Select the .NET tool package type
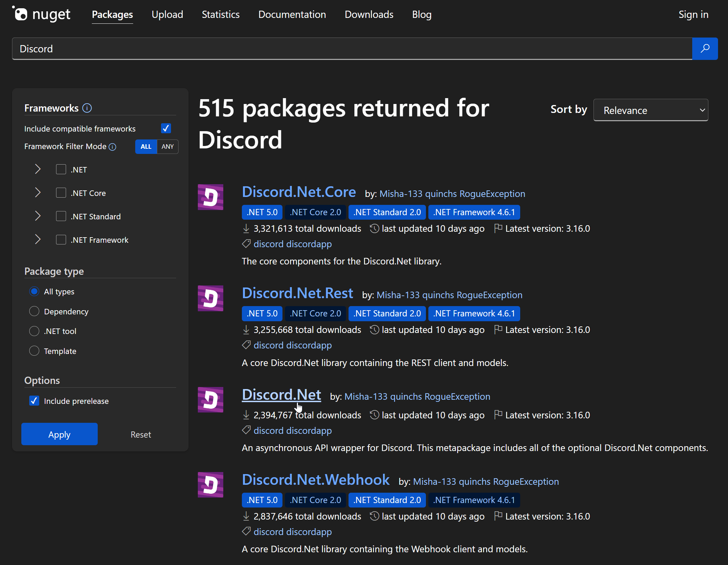728x565 pixels. 34,331
